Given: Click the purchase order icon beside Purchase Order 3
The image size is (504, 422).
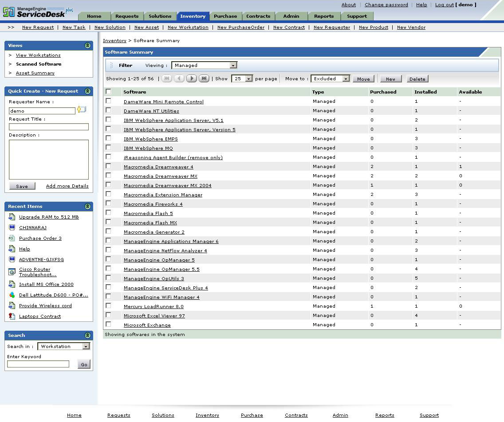Looking at the screenshot, I should (12, 238).
